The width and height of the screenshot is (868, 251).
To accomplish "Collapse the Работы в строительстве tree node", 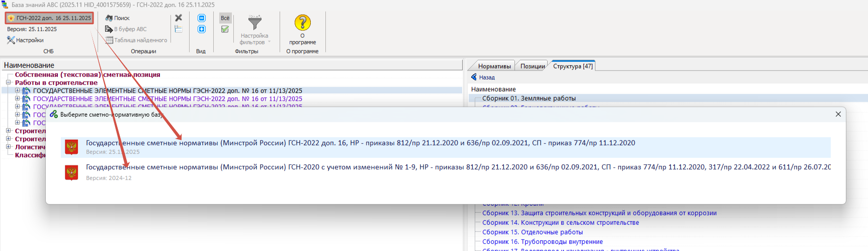I will [9, 82].
